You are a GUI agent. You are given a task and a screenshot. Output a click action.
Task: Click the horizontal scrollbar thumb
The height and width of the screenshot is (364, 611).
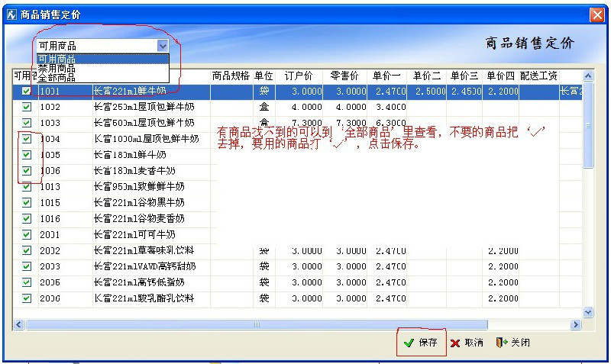pos(257,324)
